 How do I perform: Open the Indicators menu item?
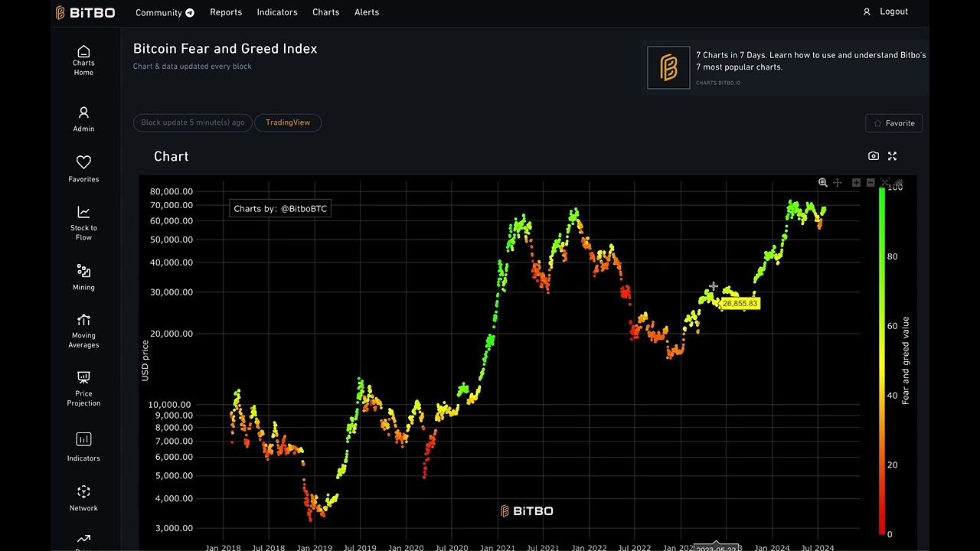point(277,12)
